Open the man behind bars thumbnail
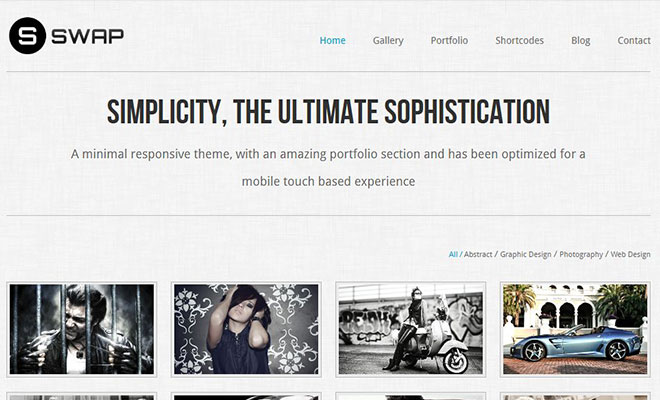This screenshot has width=660, height=400. coord(82,329)
